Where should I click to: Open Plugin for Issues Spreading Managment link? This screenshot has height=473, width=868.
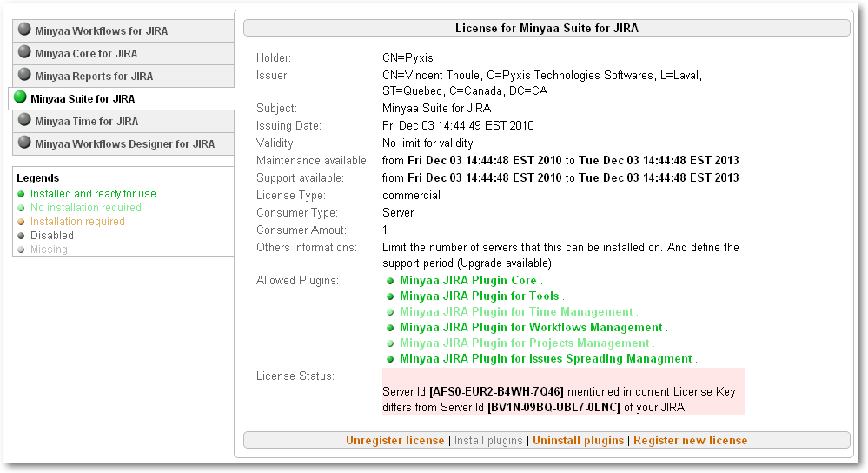pos(546,358)
